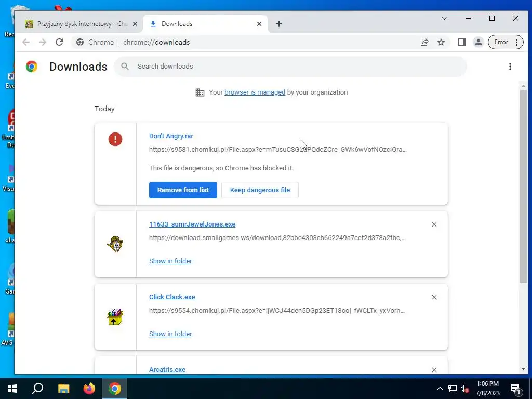Switch to Przyjazny dysk internetowy tab
Image resolution: width=532 pixels, height=399 pixels.
pyautogui.click(x=82, y=24)
